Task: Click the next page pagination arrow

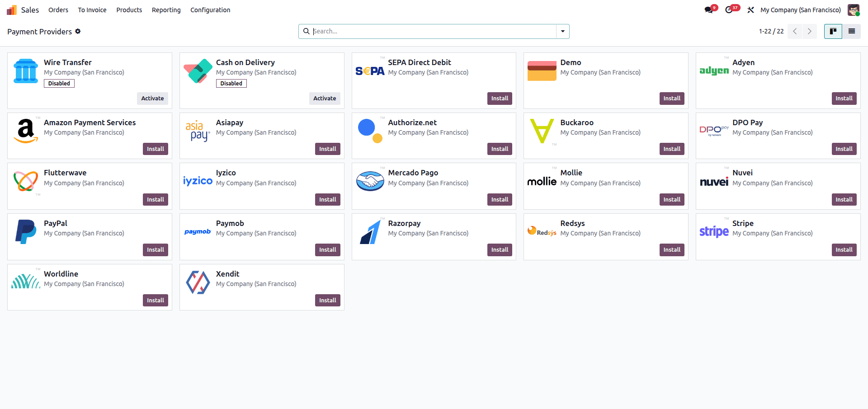Action: click(809, 31)
